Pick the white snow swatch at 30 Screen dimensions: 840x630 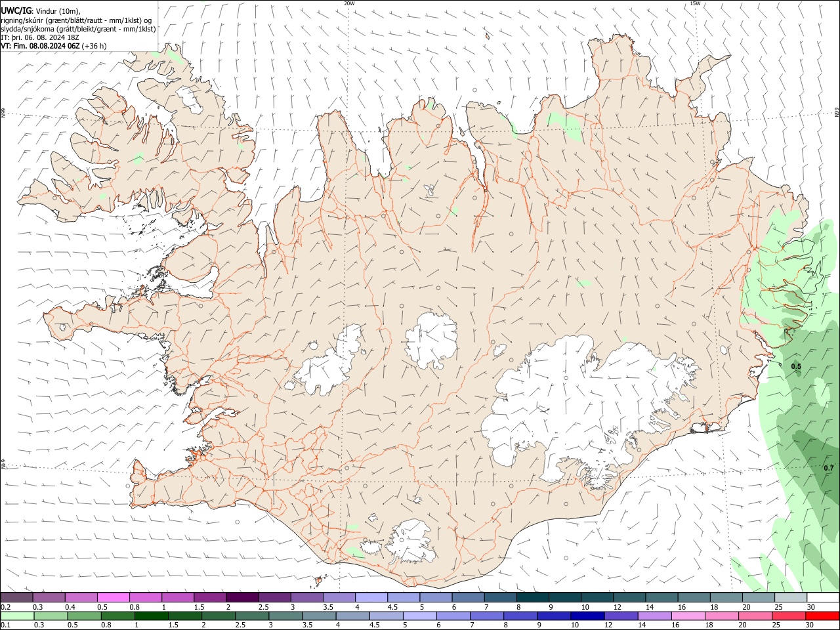coord(823,597)
